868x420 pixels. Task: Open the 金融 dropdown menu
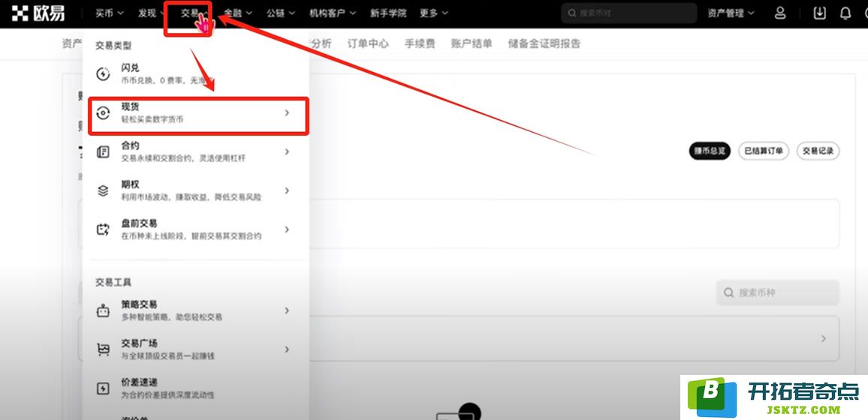[237, 13]
